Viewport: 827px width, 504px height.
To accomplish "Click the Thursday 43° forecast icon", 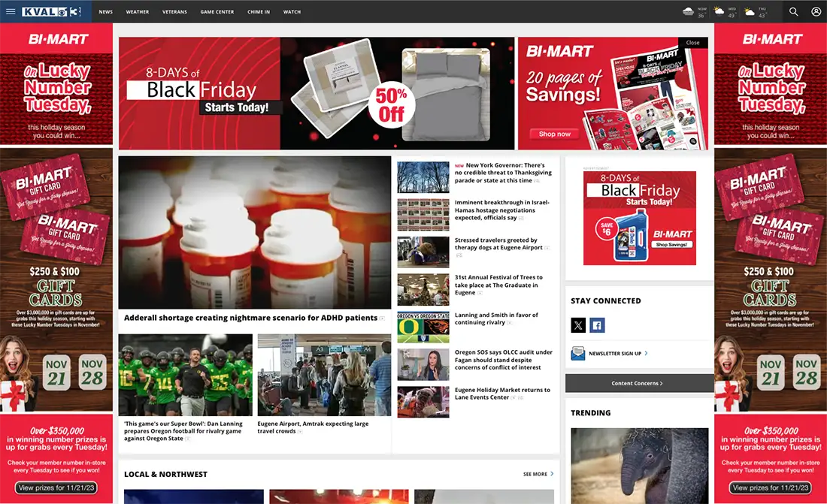I will click(x=749, y=11).
